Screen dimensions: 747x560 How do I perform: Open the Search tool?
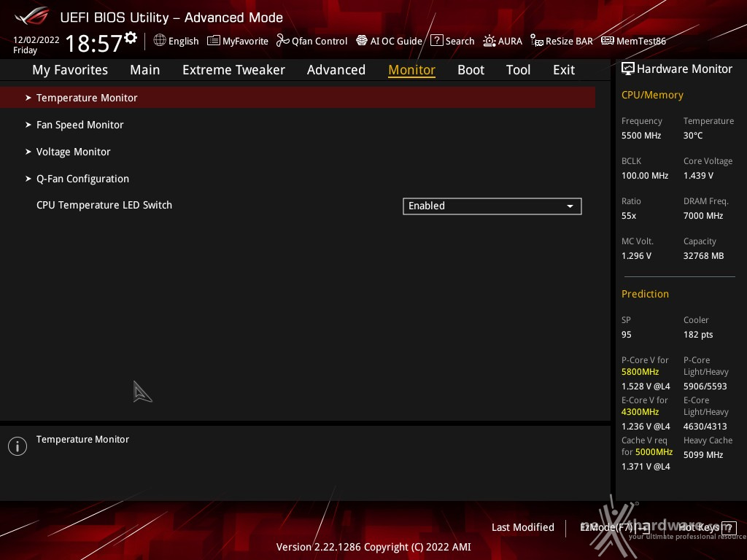460,41
